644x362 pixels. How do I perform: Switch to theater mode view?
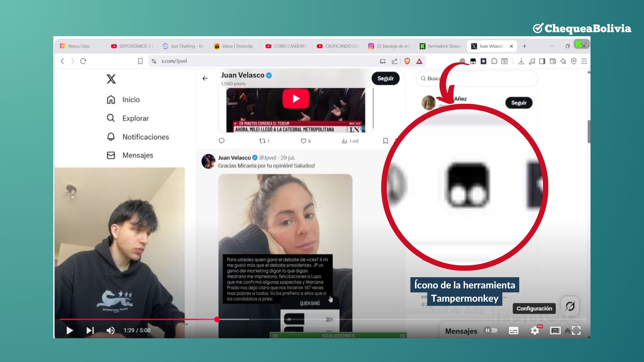(555, 331)
